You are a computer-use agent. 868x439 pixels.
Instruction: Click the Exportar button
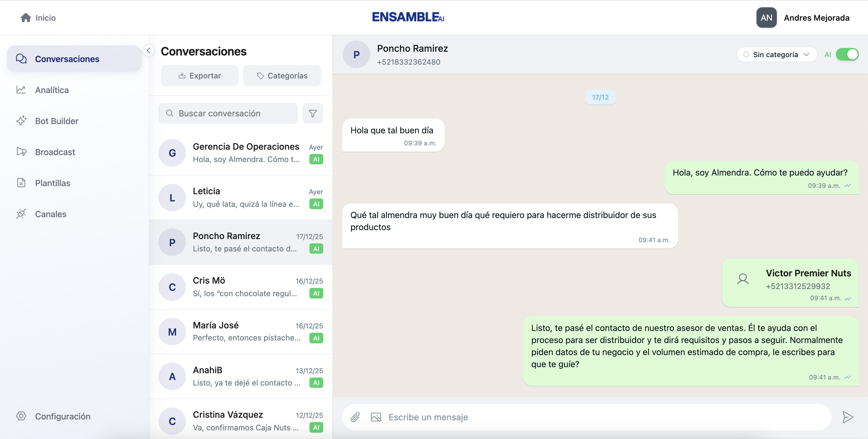click(199, 76)
